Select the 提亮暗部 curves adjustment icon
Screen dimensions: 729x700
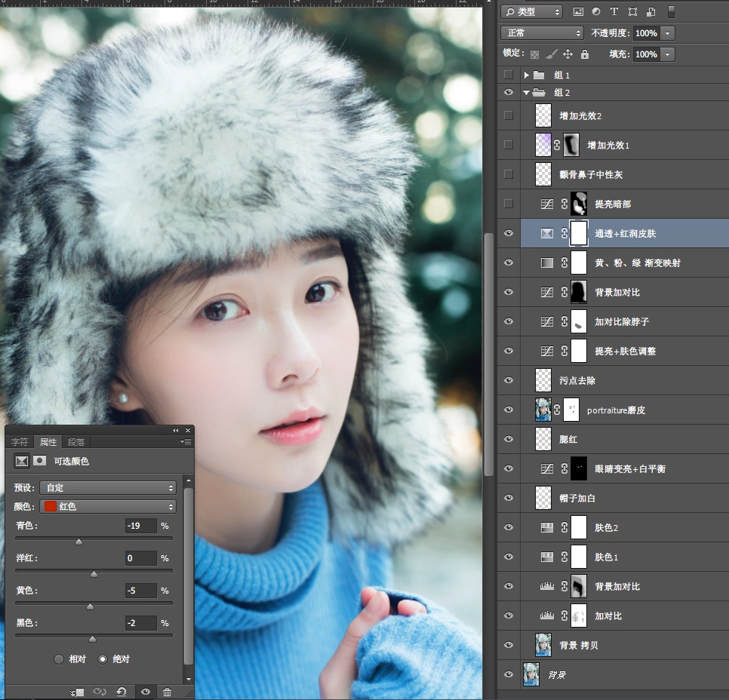pos(546,204)
